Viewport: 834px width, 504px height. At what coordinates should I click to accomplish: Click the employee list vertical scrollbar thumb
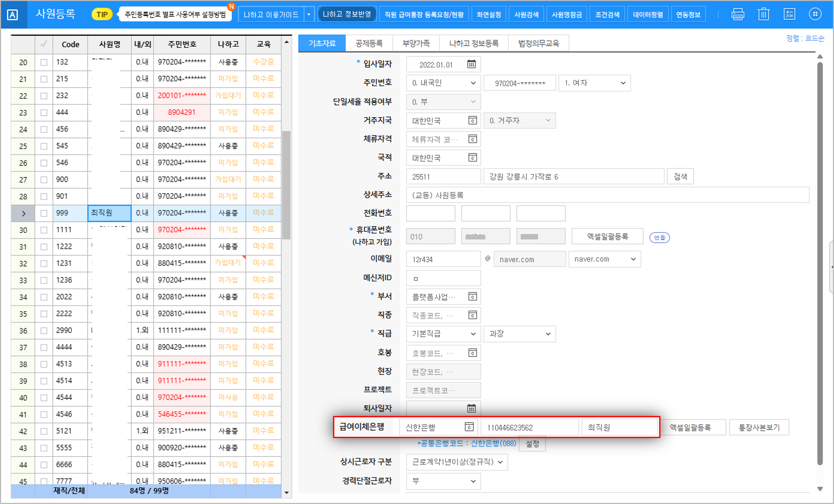coord(286,185)
